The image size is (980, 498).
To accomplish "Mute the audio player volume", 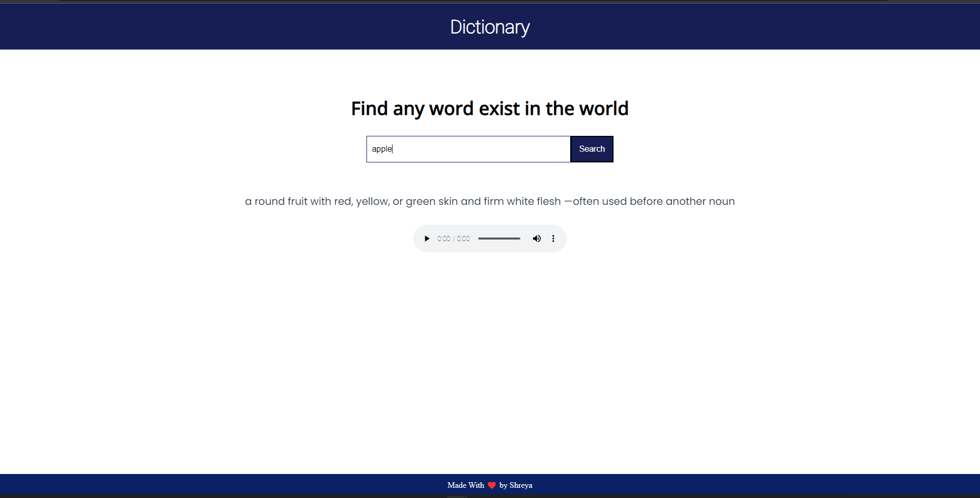I will click(x=537, y=239).
